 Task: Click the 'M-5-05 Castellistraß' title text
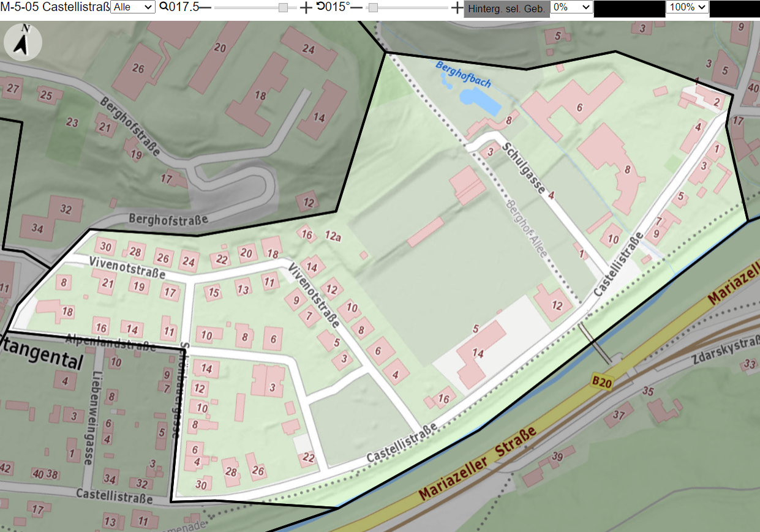(x=55, y=7)
